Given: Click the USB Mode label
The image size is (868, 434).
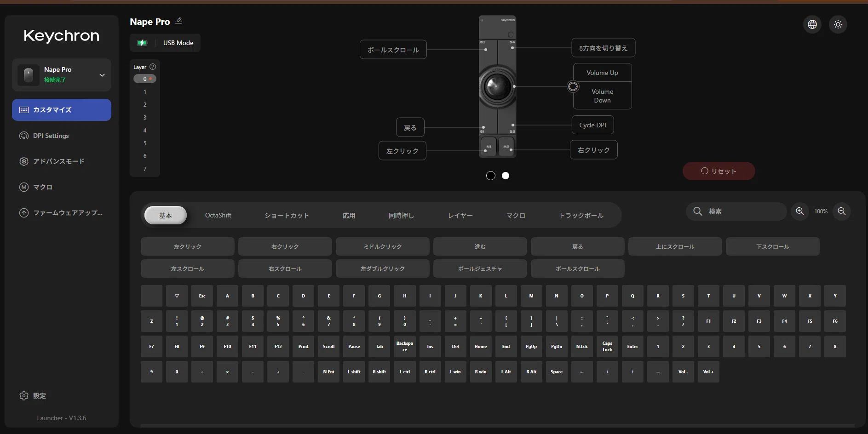Looking at the screenshot, I should click(178, 43).
